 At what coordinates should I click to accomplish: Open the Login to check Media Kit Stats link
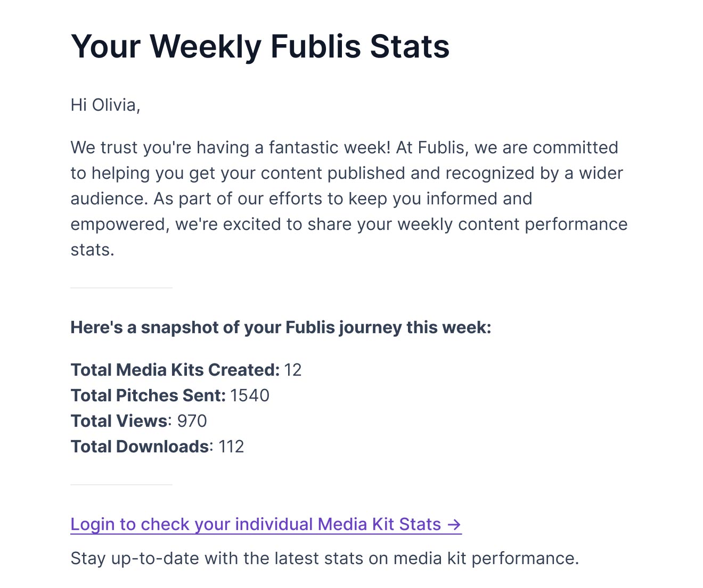(x=256, y=525)
